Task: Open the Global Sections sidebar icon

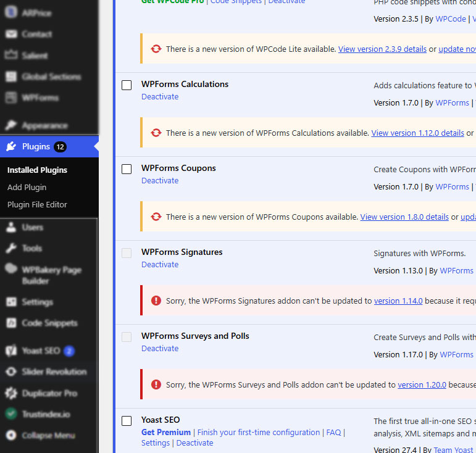Action: tap(11, 77)
